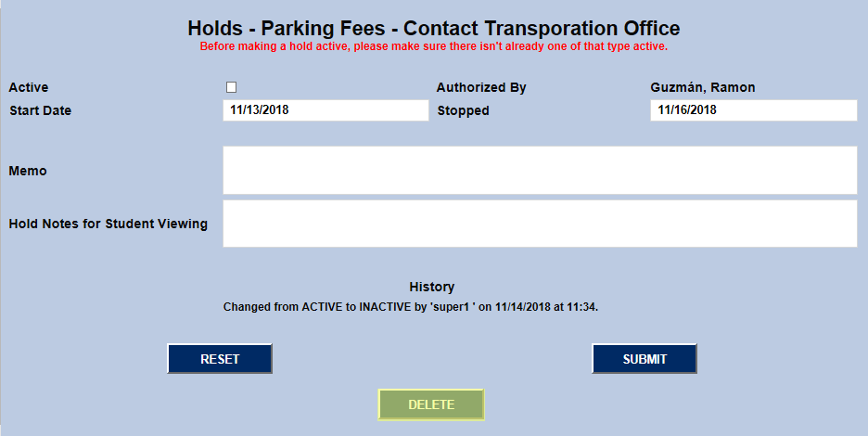The width and height of the screenshot is (868, 436).
Task: Focus the Hold Notes for Student Viewing box
Action: 540,224
